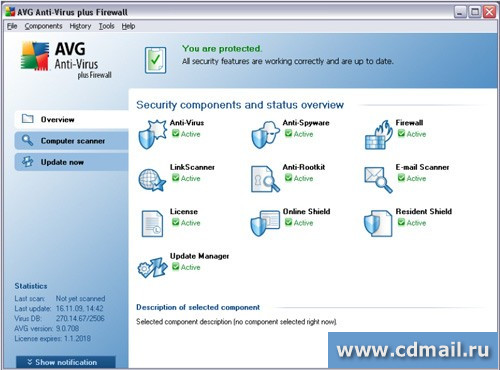Select the License component label
The image size is (500, 370).
[184, 211]
